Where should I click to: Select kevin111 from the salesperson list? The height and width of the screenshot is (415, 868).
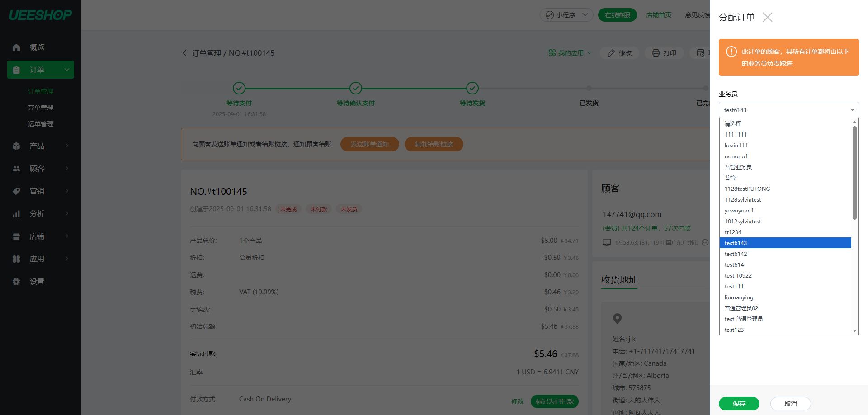point(736,146)
